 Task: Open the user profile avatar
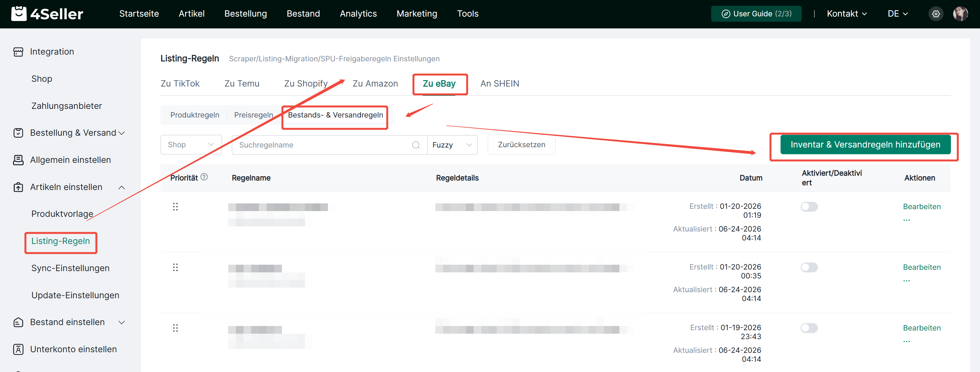[960, 14]
